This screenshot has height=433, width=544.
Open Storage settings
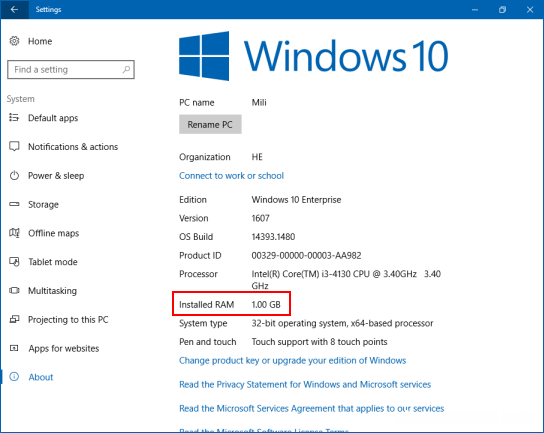pyautogui.click(x=43, y=205)
